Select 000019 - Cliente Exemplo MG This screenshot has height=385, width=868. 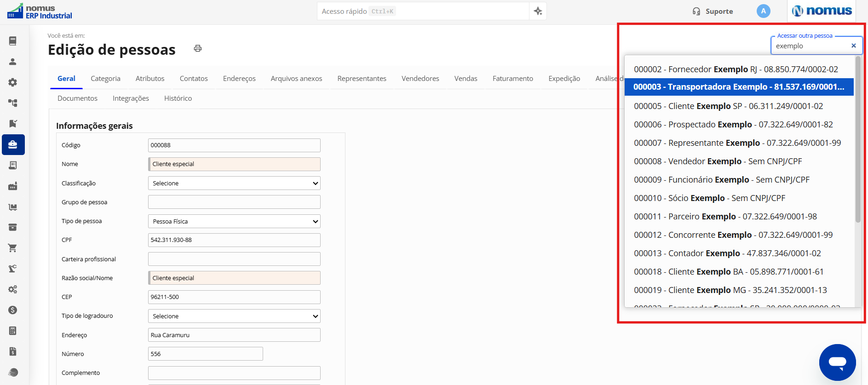coord(739,290)
